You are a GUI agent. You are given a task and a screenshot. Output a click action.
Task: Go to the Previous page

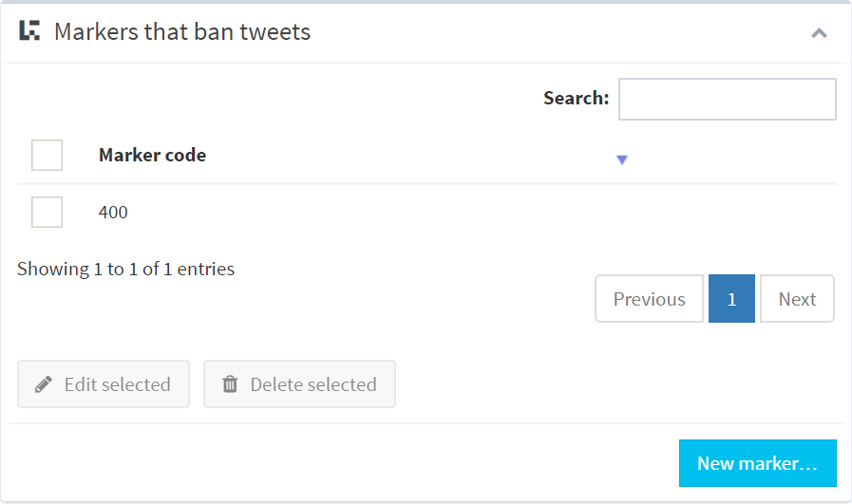pos(649,299)
